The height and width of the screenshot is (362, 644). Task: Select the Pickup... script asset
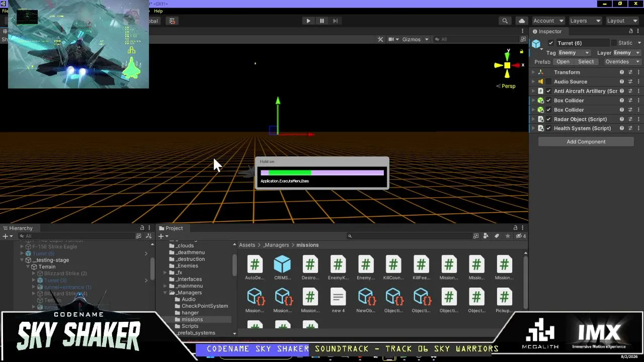click(504, 301)
